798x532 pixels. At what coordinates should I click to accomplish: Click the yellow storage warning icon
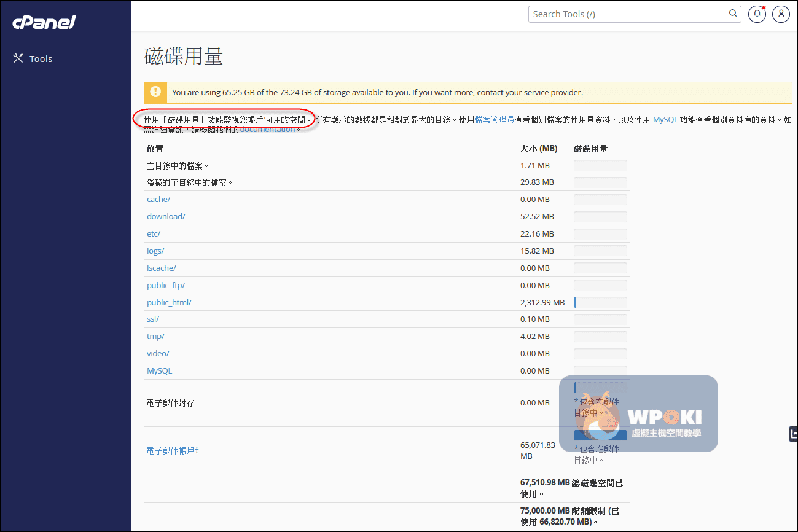pos(155,92)
